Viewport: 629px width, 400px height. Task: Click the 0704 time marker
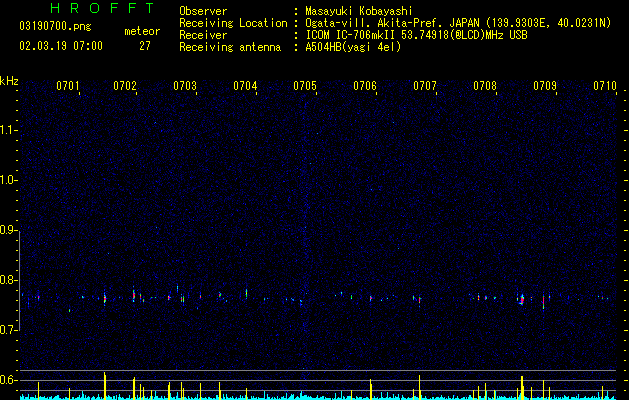tap(245, 86)
